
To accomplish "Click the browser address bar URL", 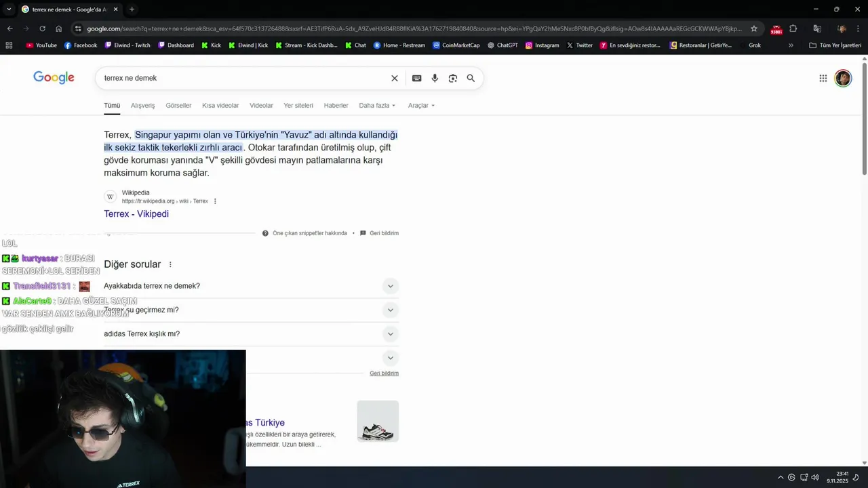I will click(414, 28).
